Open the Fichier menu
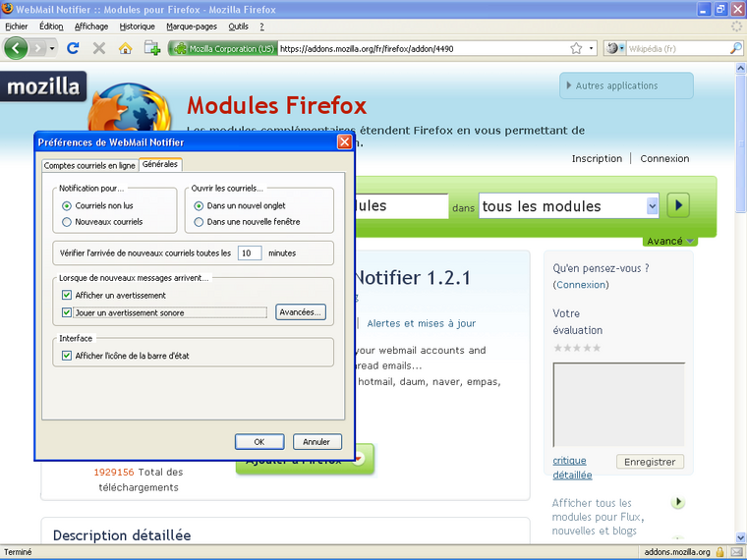 tap(16, 27)
